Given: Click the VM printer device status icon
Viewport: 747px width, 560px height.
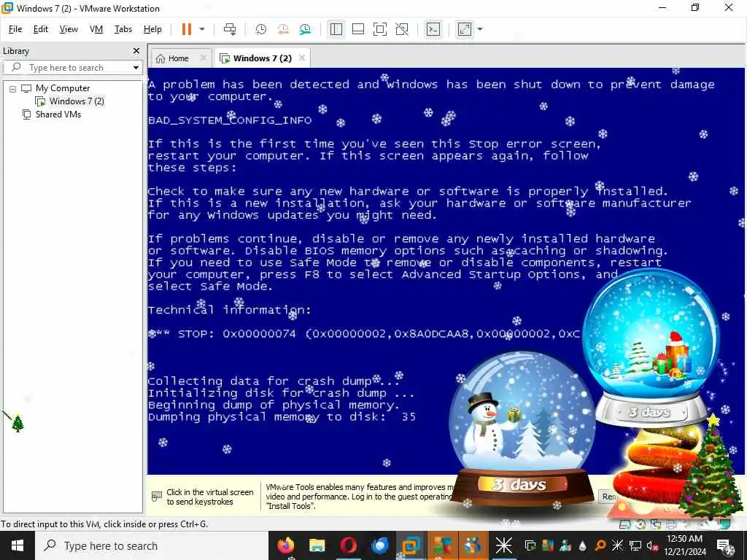Looking at the screenshot, I should click(671, 525).
